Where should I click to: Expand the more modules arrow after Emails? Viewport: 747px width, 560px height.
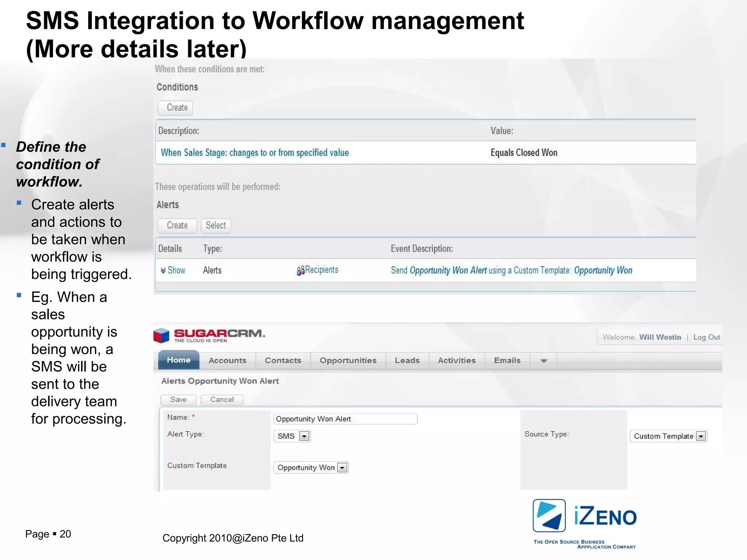543,361
